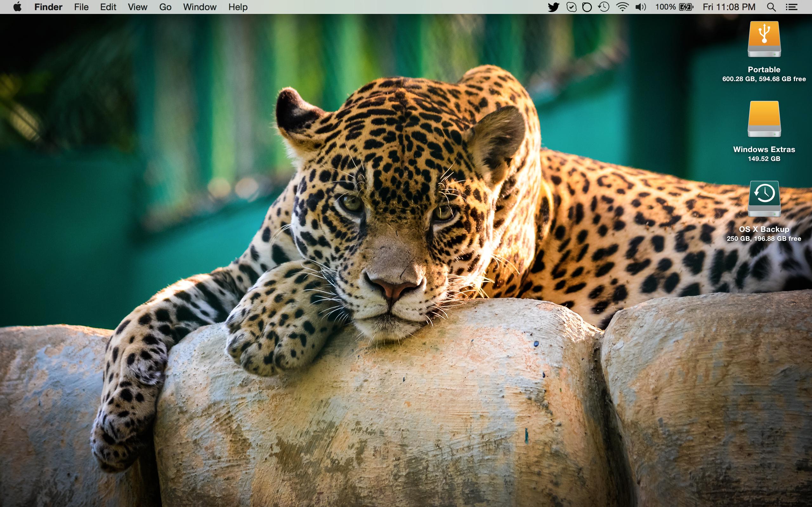Viewport: 812px width, 507px height.
Task: Open the Edit menu
Action: pos(108,7)
